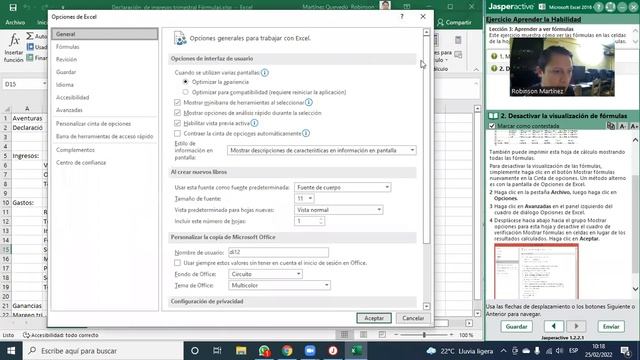Viewport: 640px width, 360px height.
Task: Click Compartir share icon in Excel
Action: 440,22
